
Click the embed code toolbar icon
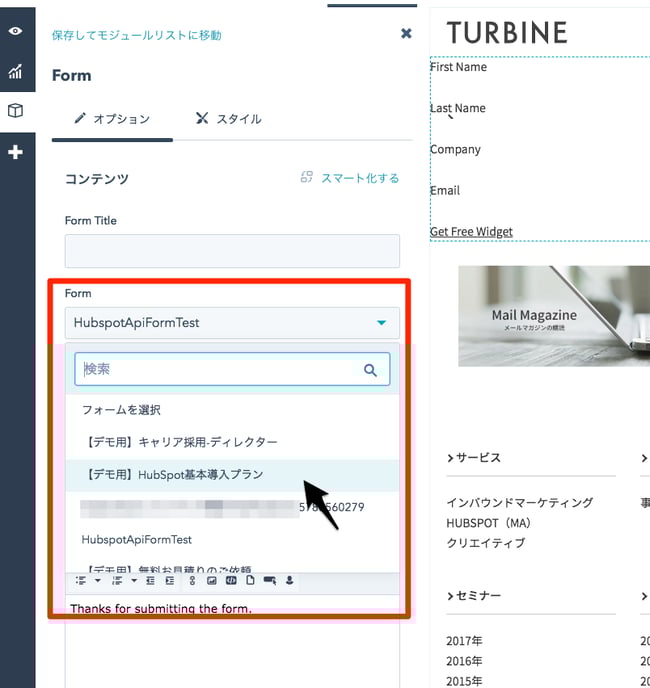231,580
